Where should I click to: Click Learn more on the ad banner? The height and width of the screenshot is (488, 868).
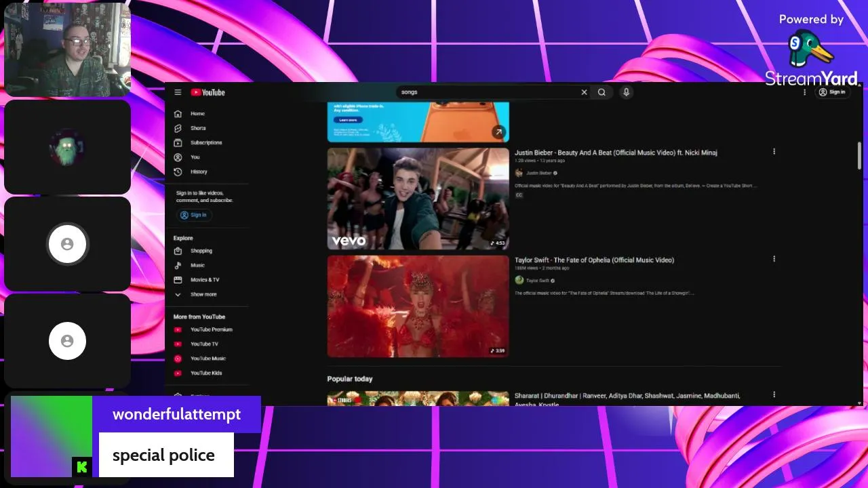(x=348, y=120)
